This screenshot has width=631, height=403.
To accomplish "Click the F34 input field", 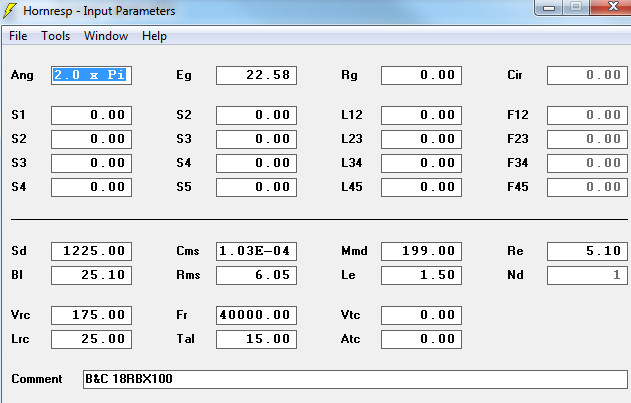I will (x=587, y=163).
